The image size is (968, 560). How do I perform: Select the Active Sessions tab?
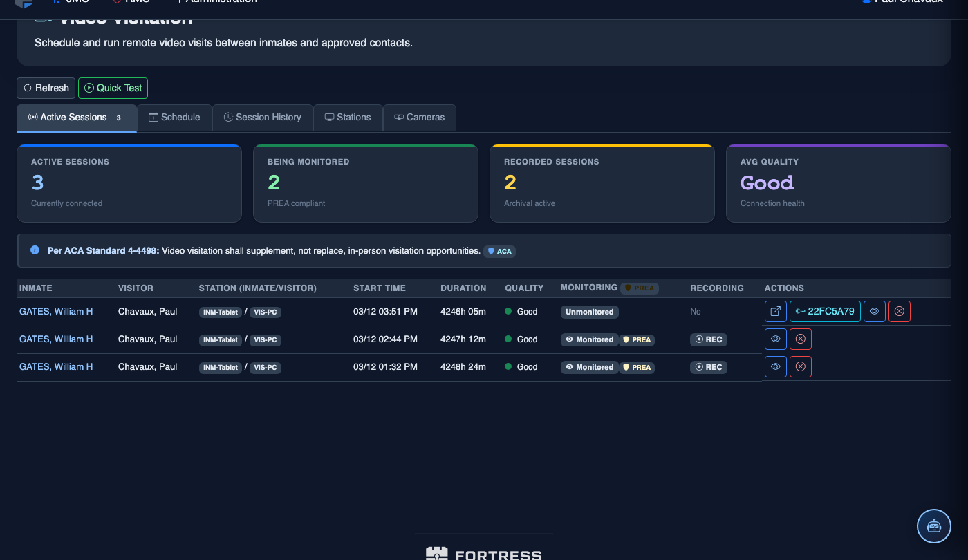[77, 118]
